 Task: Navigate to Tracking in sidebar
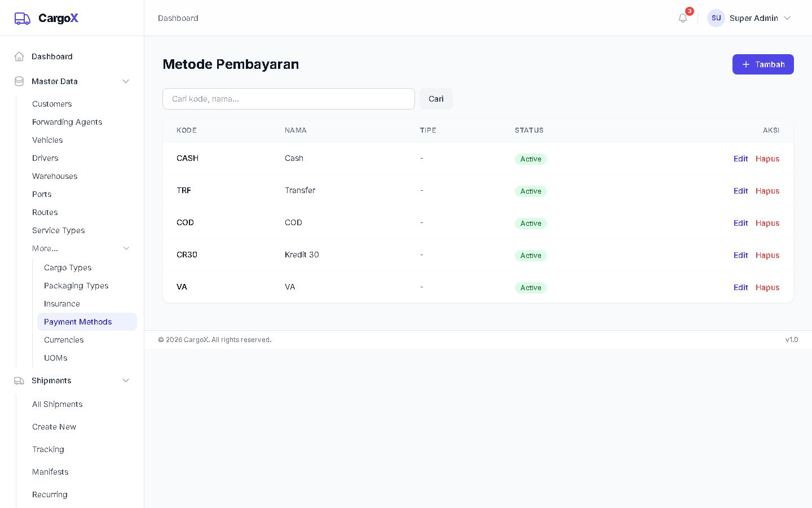48,449
